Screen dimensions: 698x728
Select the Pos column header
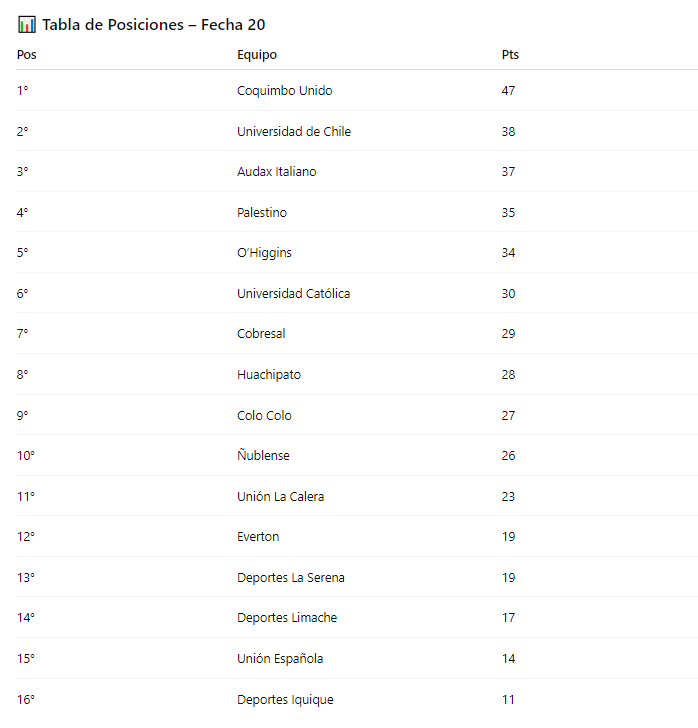tap(26, 55)
